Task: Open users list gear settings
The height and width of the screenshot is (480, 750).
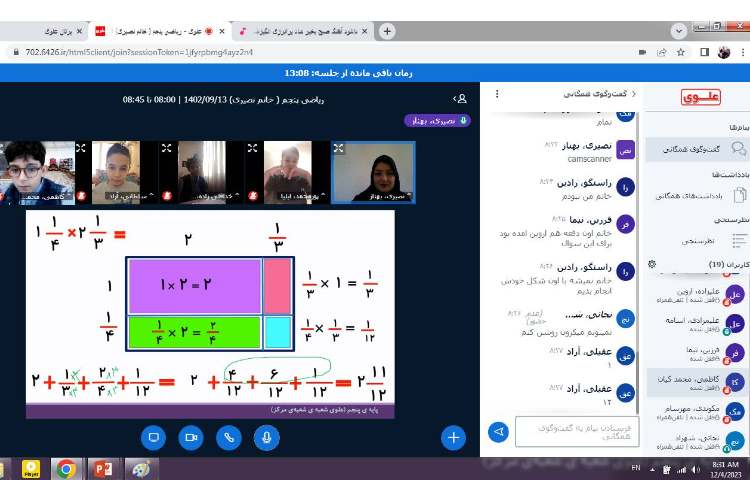Action: click(651, 264)
